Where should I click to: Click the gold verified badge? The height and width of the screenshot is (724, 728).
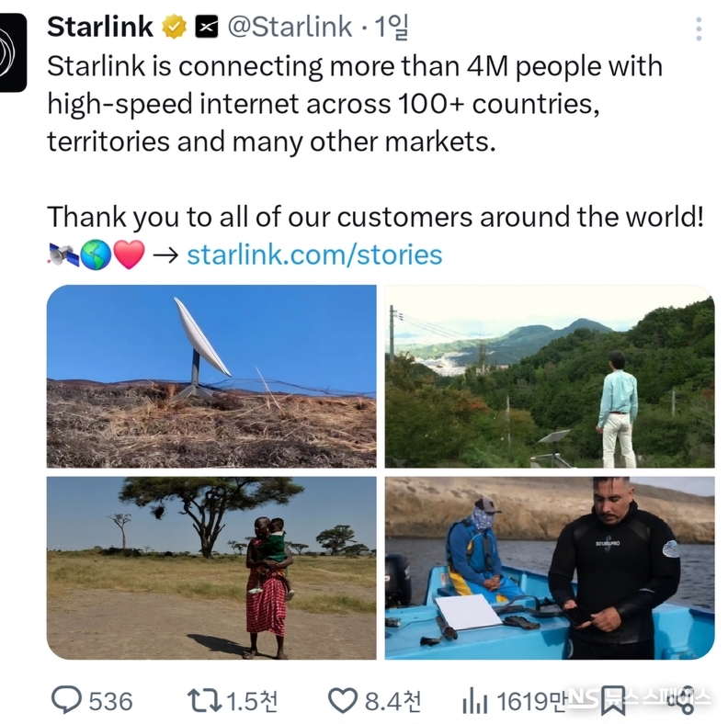[x=174, y=27]
